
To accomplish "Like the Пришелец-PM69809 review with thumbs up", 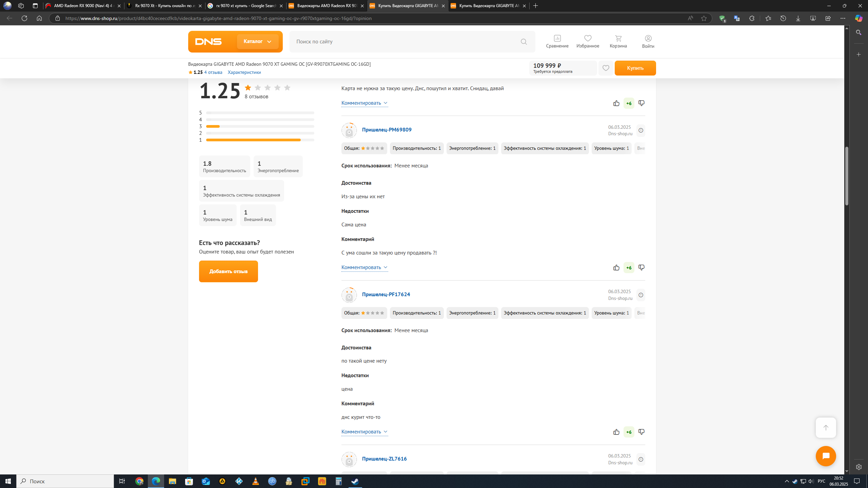I will click(x=616, y=268).
